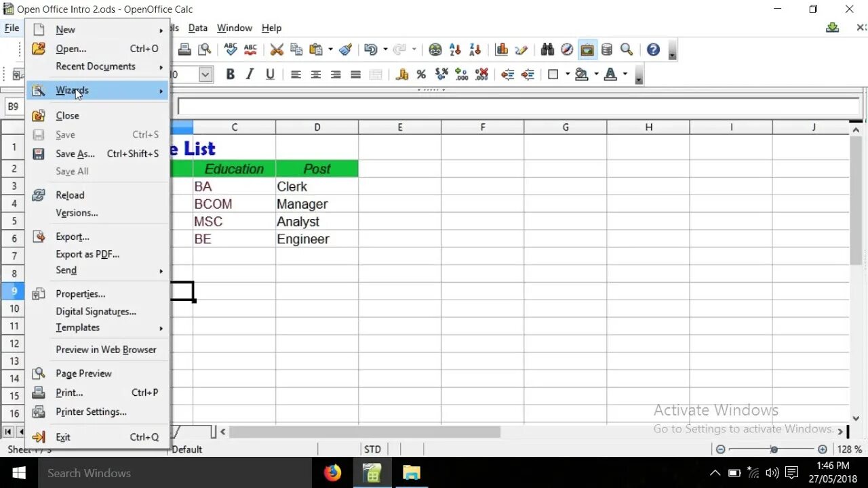This screenshot has height=488, width=868.
Task: Open the Help menu
Action: pos(271,28)
